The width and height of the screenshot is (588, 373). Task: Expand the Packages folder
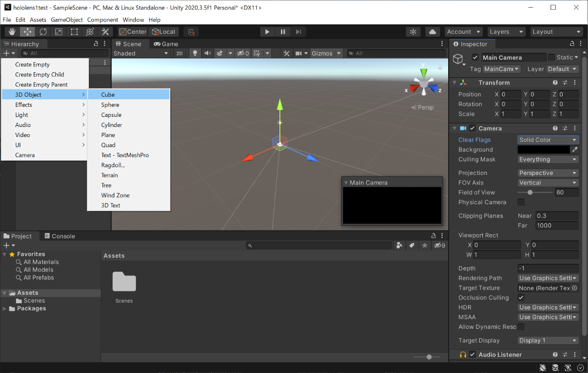pyautogui.click(x=5, y=309)
